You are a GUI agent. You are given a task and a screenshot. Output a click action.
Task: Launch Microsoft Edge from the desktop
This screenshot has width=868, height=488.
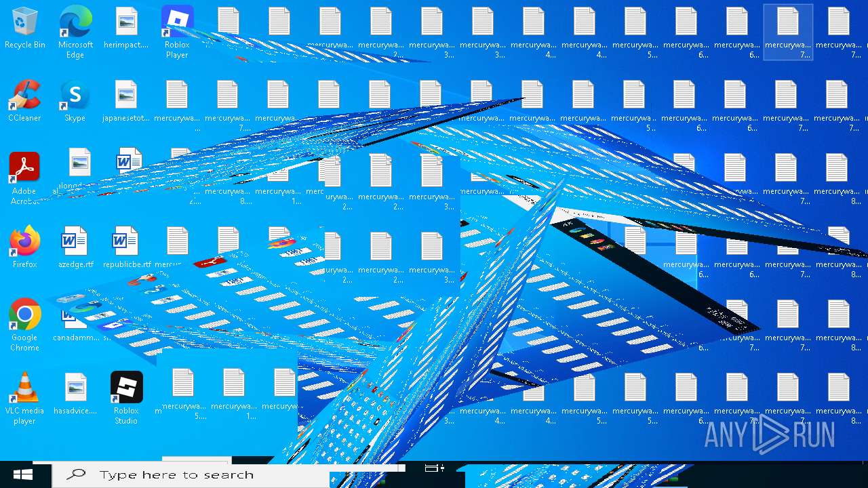coord(75,32)
